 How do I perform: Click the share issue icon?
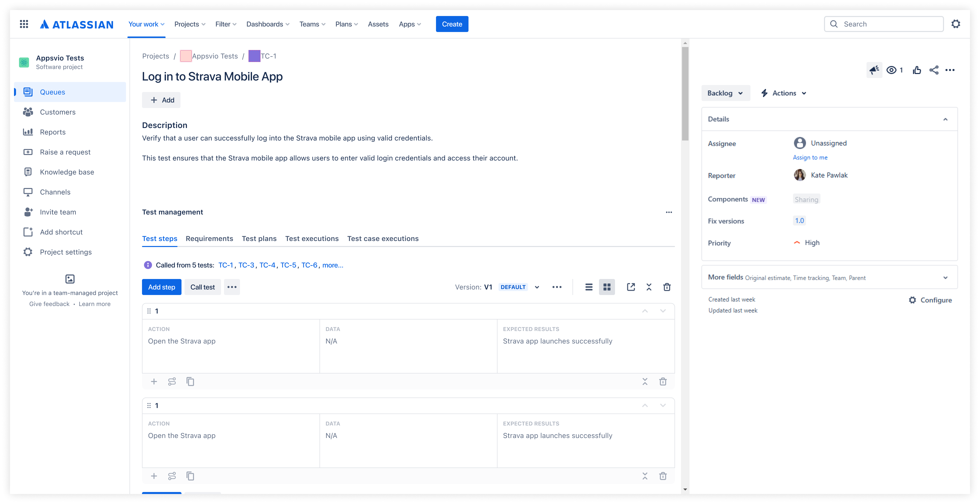(933, 70)
